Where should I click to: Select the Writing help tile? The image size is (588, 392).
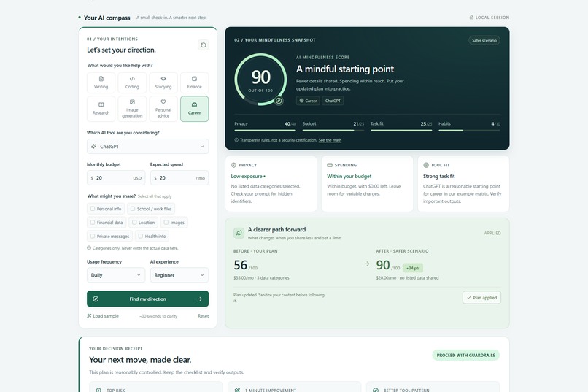101,82
